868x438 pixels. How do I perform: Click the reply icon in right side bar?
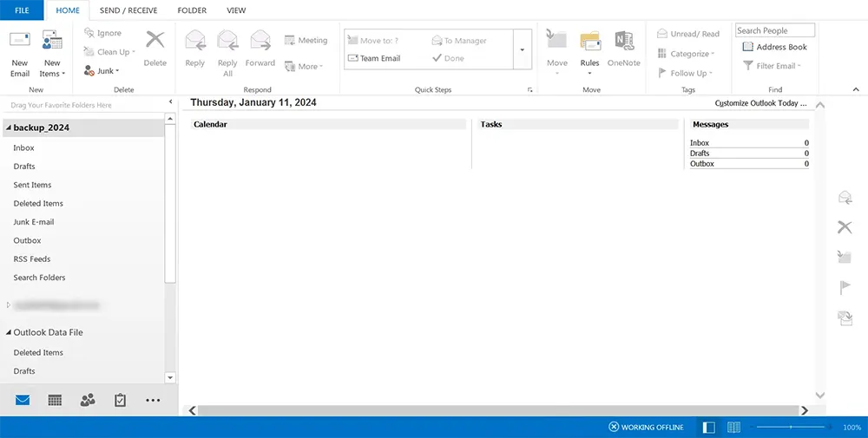tap(845, 198)
